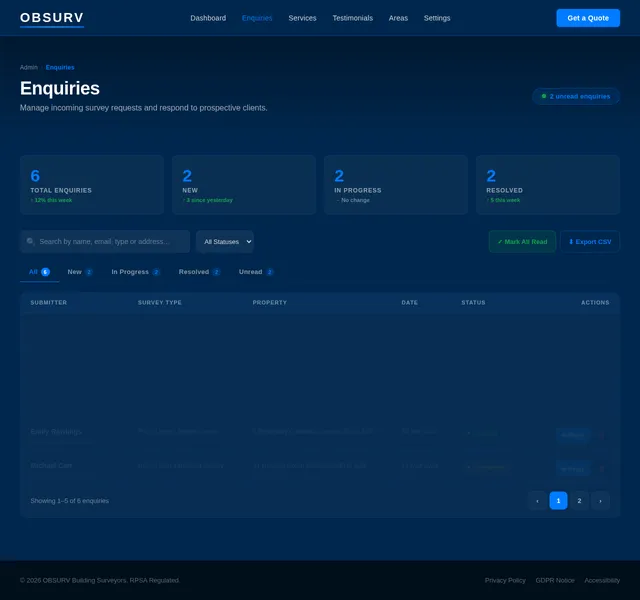
Task: Go to previous page arrow
Action: (x=537, y=501)
